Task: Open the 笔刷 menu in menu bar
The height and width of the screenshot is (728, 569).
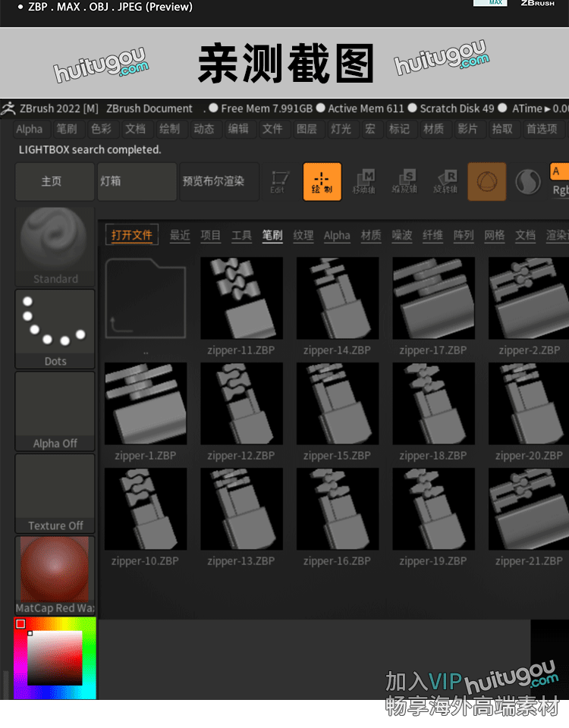Action: 67,129
